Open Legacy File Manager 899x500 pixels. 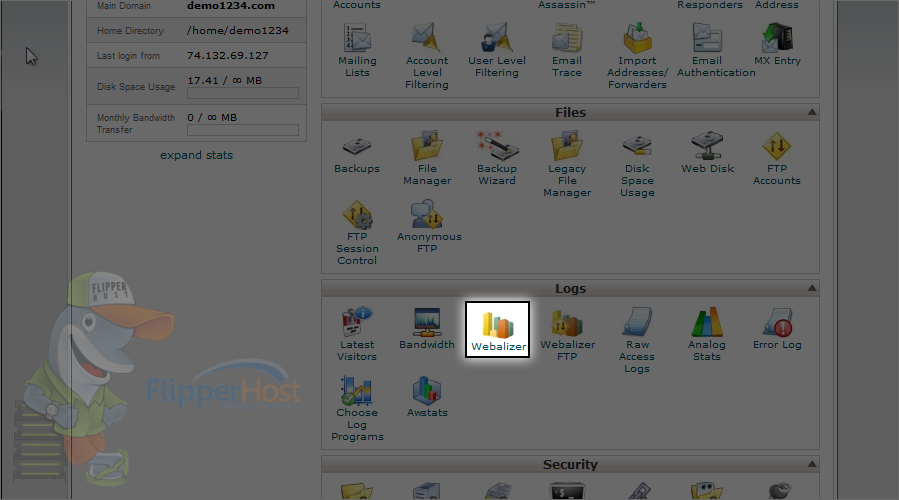[567, 165]
